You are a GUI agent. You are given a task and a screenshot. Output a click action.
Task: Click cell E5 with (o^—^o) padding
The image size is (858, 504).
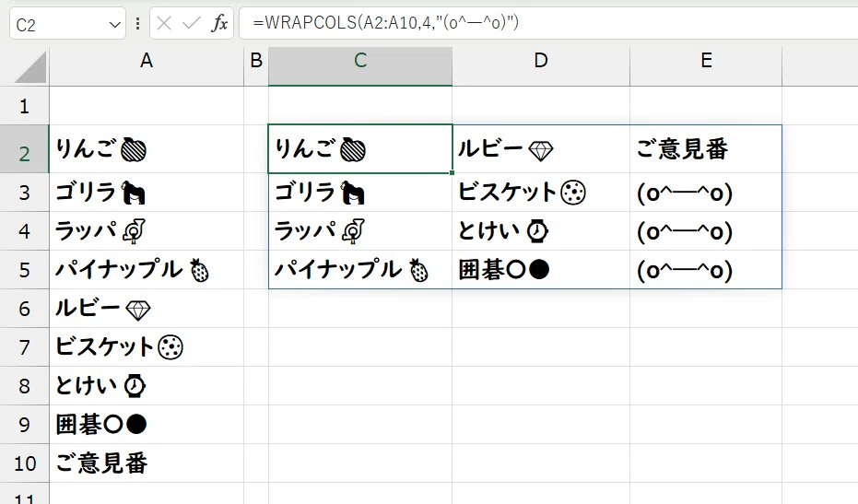706,270
